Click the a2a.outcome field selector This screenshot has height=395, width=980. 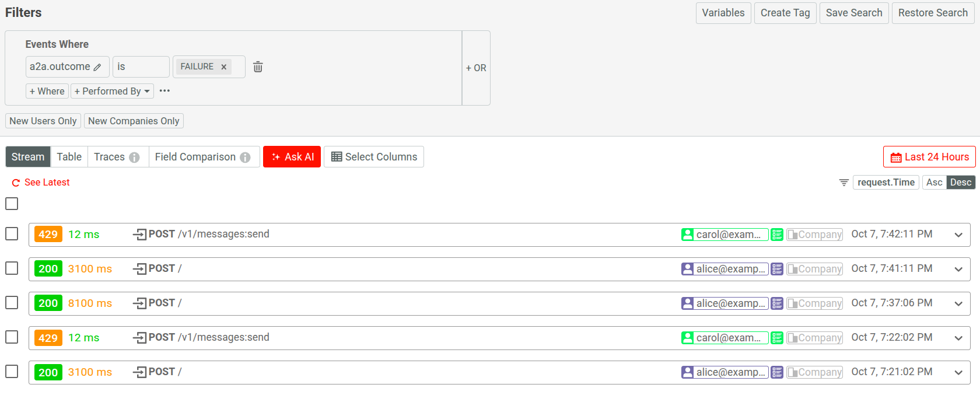coord(68,67)
